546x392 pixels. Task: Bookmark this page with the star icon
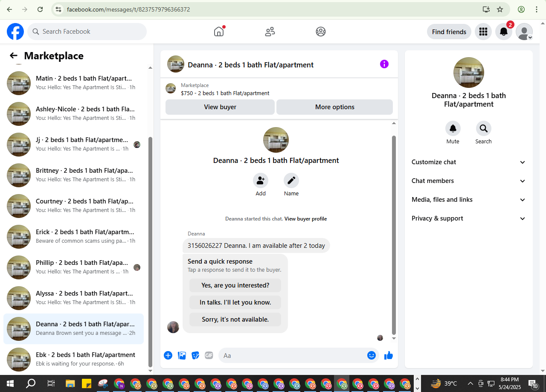(x=500, y=9)
